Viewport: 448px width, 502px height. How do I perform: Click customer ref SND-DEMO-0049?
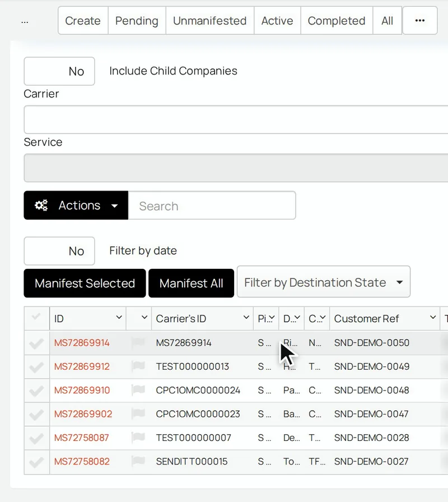click(372, 366)
